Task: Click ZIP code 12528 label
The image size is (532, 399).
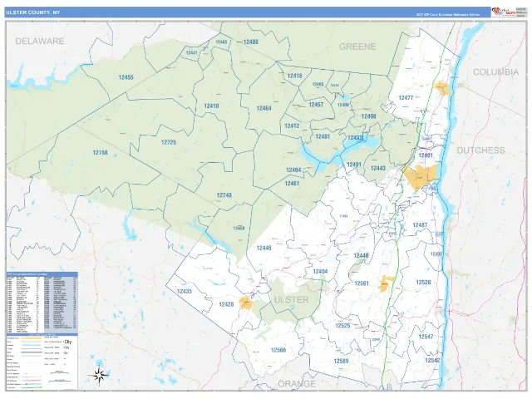Action: (423, 282)
